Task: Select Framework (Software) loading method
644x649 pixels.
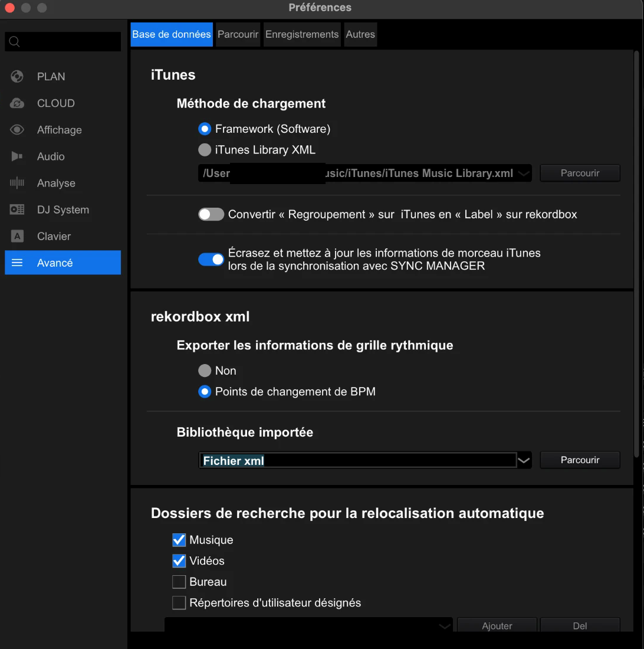Action: (x=205, y=129)
